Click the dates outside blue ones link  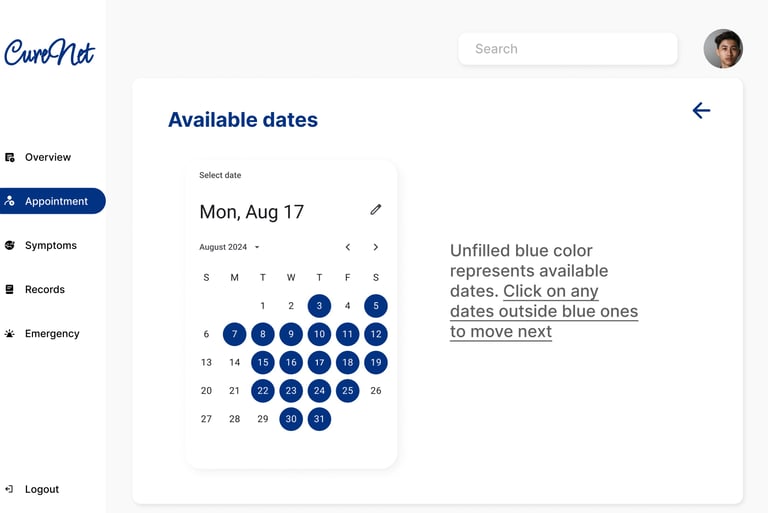(544, 311)
